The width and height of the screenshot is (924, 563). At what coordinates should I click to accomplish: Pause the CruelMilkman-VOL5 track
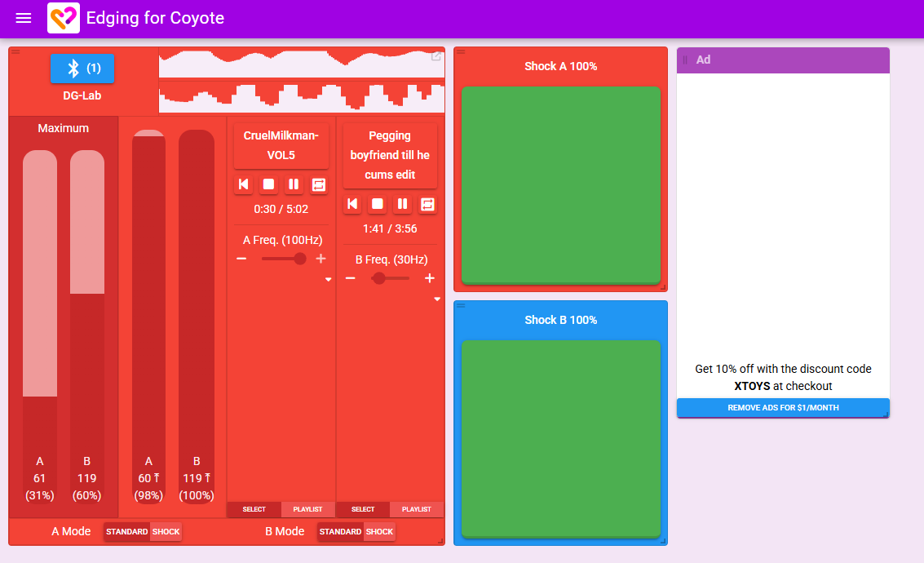294,184
